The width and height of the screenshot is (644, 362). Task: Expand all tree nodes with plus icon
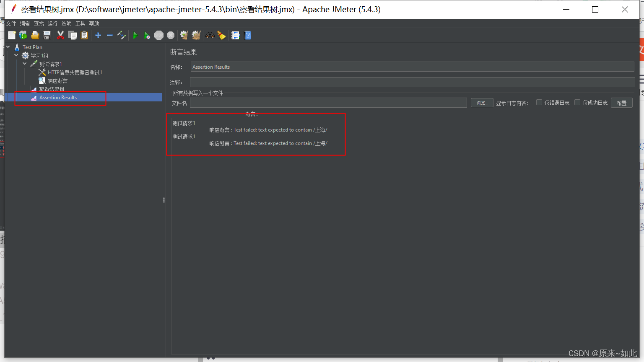coord(98,35)
